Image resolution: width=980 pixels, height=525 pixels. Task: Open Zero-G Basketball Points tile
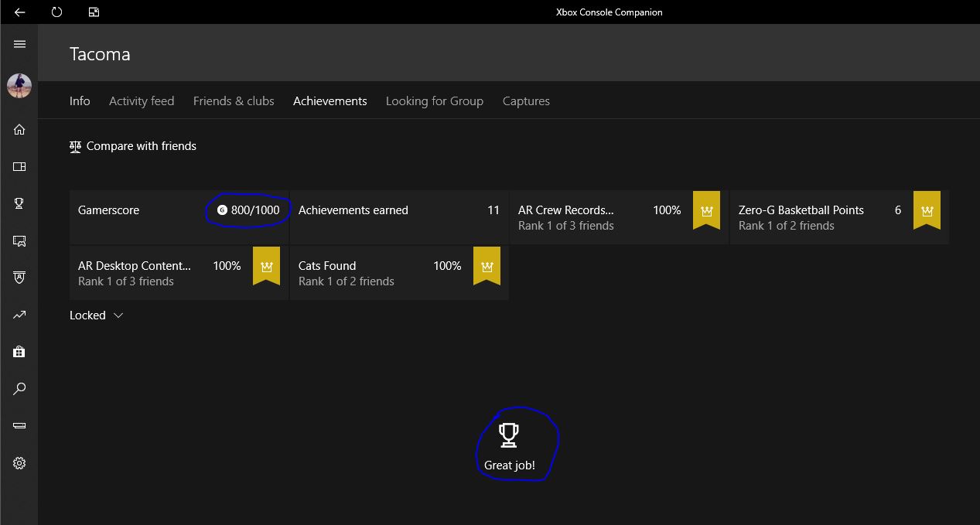[x=839, y=217]
